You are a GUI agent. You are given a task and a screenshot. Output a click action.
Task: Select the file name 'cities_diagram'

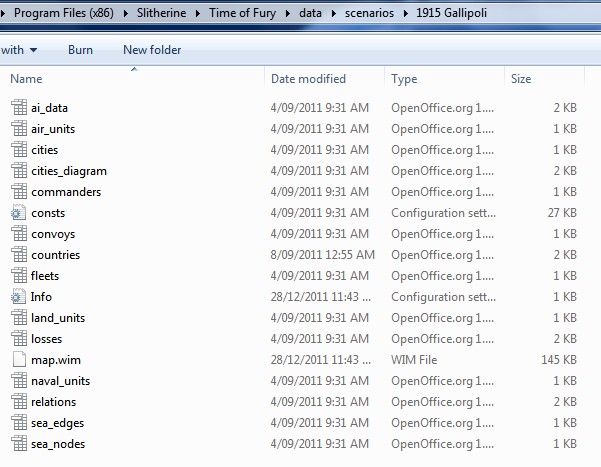point(69,171)
